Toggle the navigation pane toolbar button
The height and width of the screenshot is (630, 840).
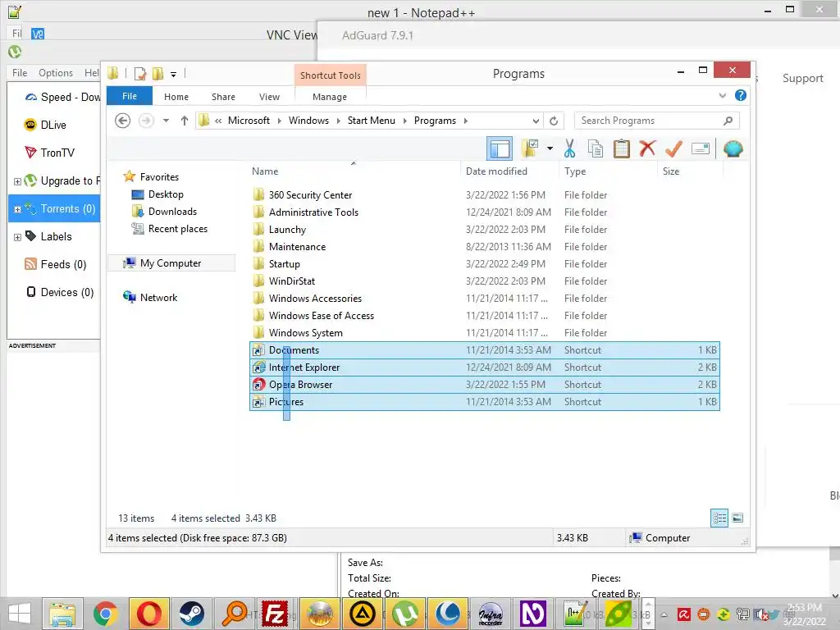tap(500, 148)
